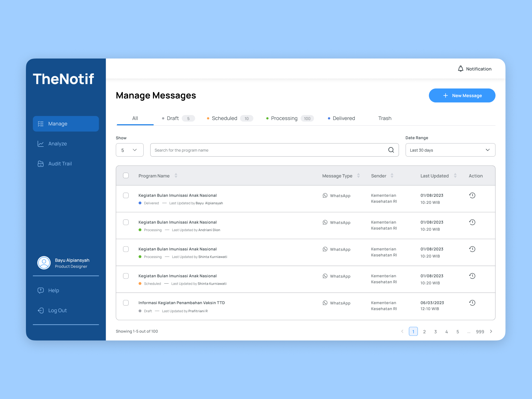Go to page 999 in pagination
This screenshot has height=399, width=532.
click(480, 332)
